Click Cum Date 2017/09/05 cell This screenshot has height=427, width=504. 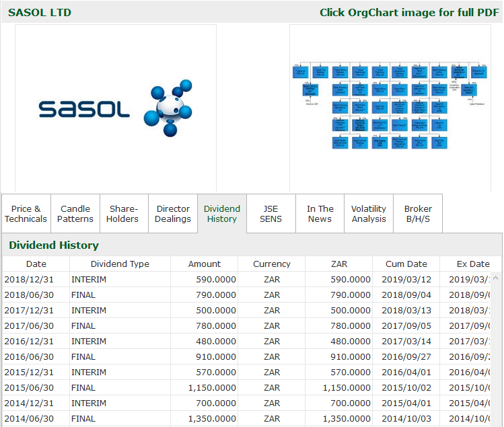point(406,325)
